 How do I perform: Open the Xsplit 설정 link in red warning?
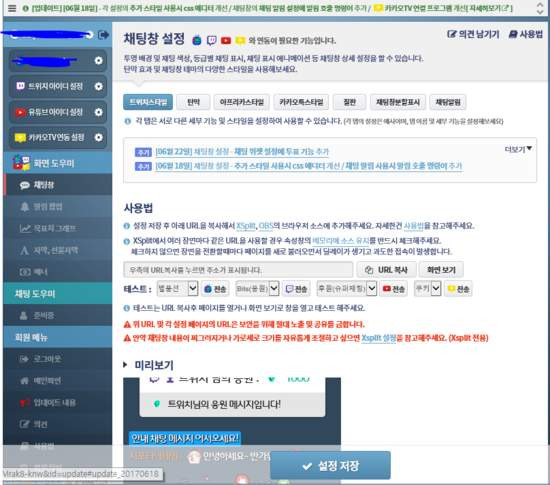[378, 338]
